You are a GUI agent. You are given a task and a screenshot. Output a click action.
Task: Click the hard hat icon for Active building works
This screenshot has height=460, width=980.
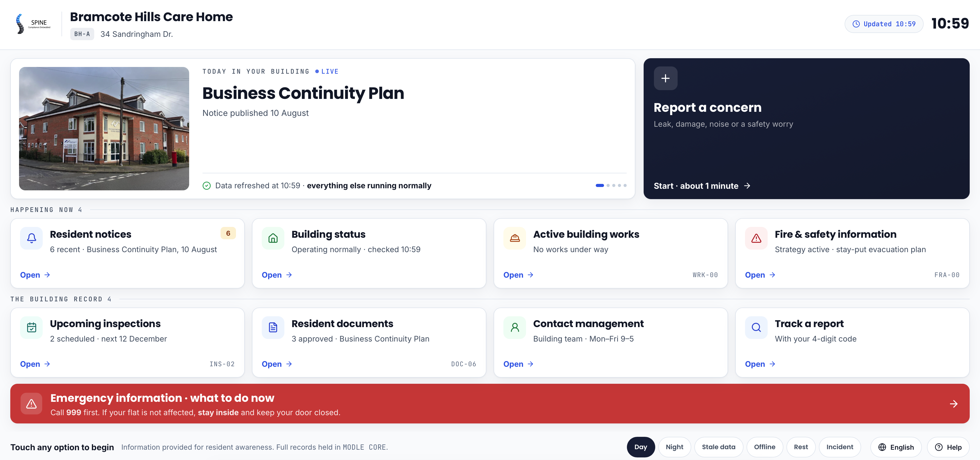(515, 238)
